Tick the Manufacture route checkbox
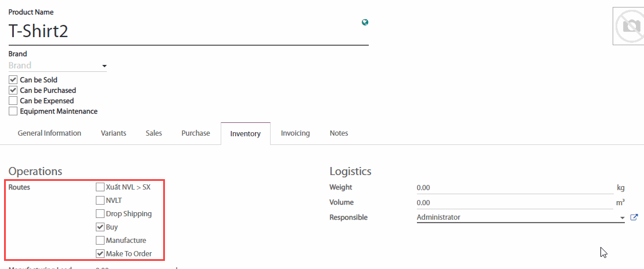The image size is (644, 269). click(100, 241)
